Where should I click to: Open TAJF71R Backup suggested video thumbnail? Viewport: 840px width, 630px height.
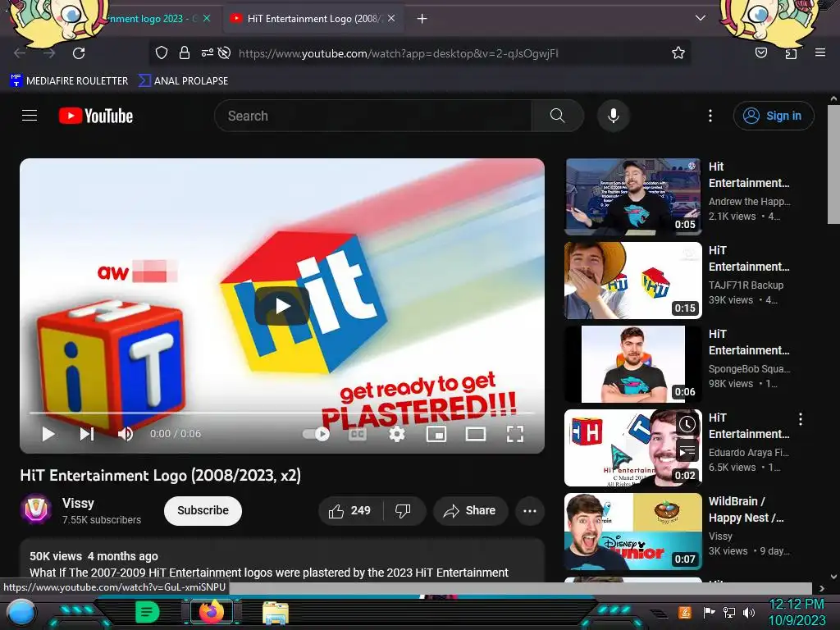pos(633,281)
